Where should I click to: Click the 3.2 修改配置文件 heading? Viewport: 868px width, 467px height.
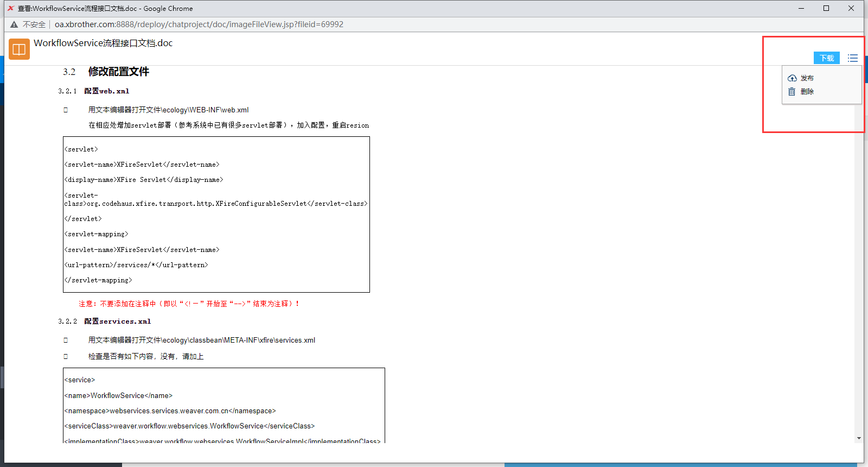pyautogui.click(x=118, y=72)
